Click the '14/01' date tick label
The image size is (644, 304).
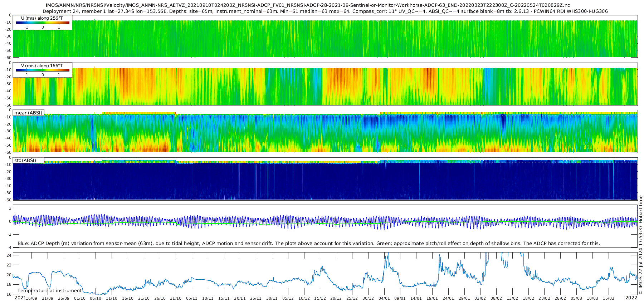(x=416, y=298)
